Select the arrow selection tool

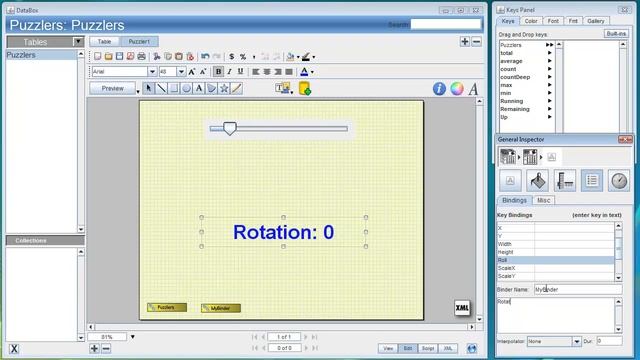click(149, 88)
